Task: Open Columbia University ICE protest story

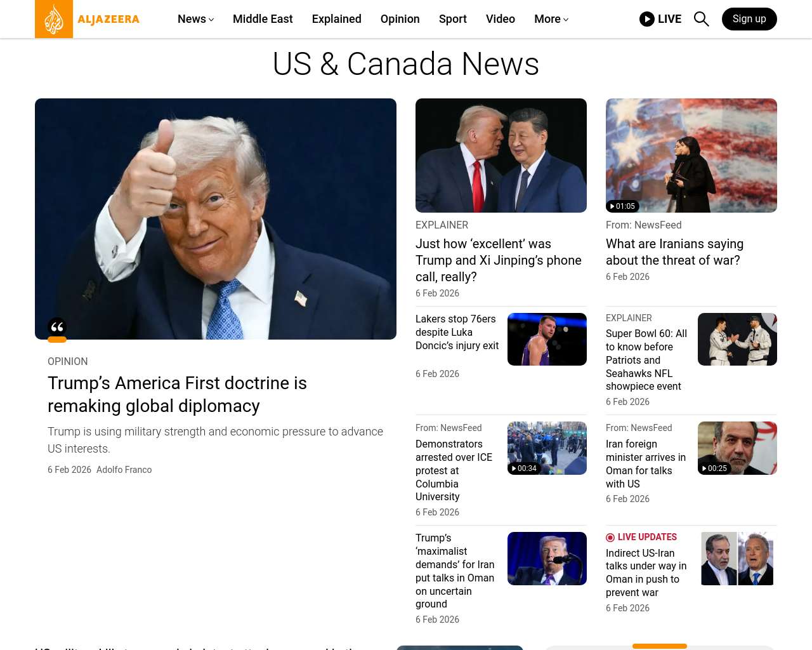Action: [454, 470]
